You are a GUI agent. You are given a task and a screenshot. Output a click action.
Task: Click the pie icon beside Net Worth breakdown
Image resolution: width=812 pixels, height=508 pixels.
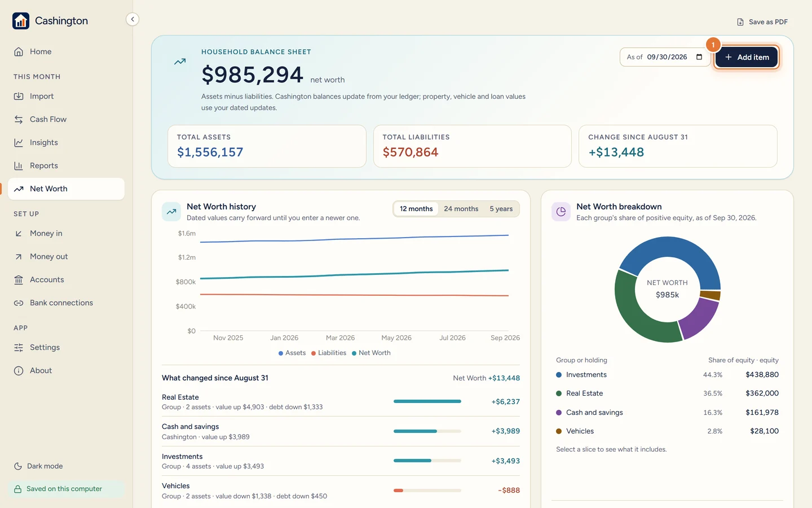tap(561, 212)
